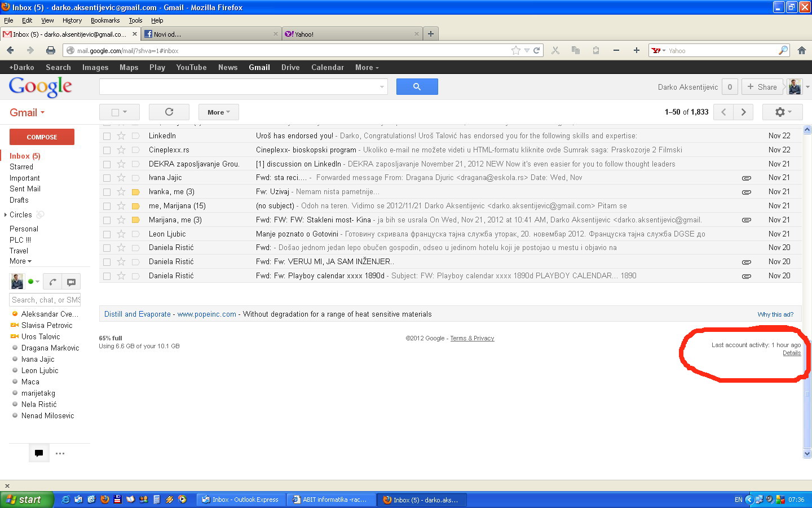
Task: Select checkbox for the Cineplexx.rs email
Action: pyautogui.click(x=107, y=150)
